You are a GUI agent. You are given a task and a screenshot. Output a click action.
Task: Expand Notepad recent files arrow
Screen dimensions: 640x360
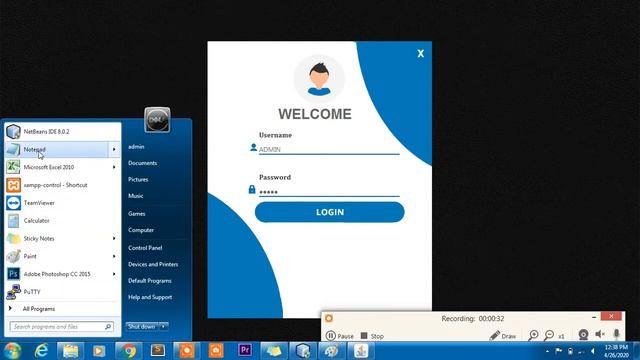114,149
